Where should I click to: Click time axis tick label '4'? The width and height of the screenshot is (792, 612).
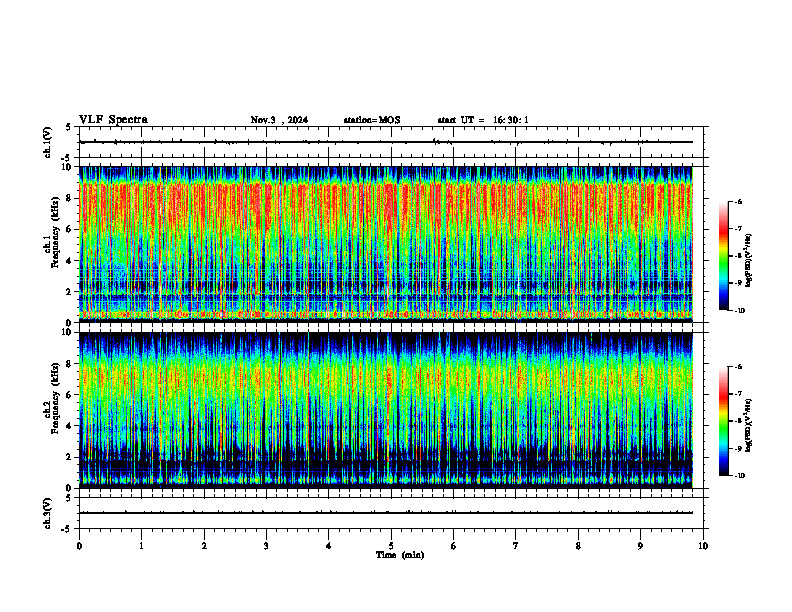coord(329,546)
